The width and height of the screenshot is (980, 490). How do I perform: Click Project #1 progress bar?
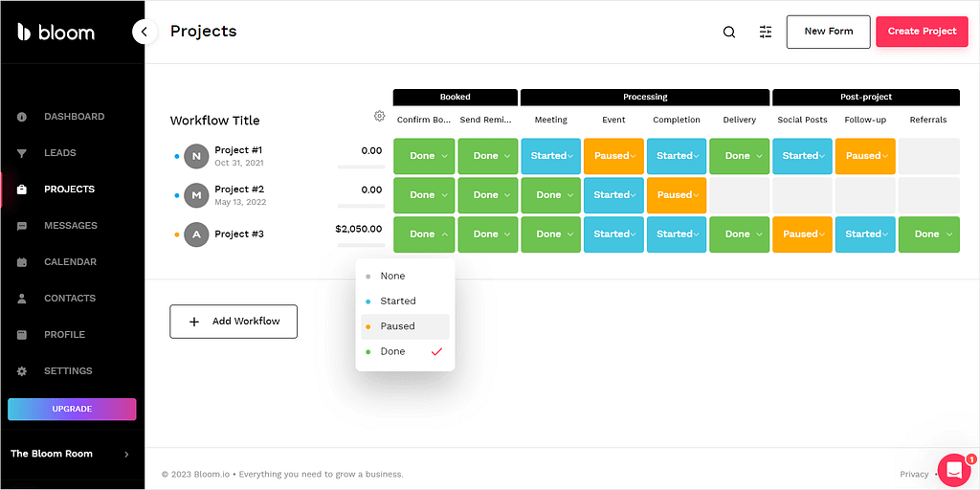(x=361, y=167)
